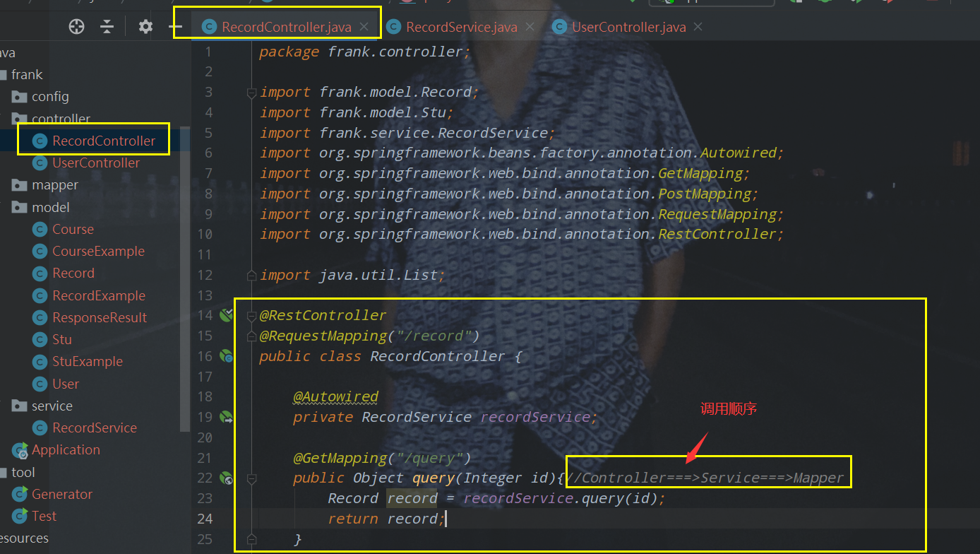
Task: Click "import frank.model.Stu;" line
Action: (x=357, y=112)
